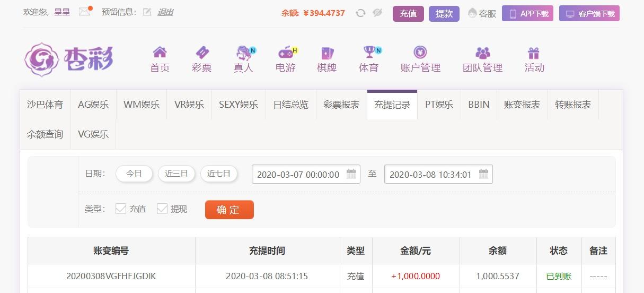This screenshot has width=644, height=293.
Task: Switch to VR娱乐 tab
Action: [x=189, y=105]
